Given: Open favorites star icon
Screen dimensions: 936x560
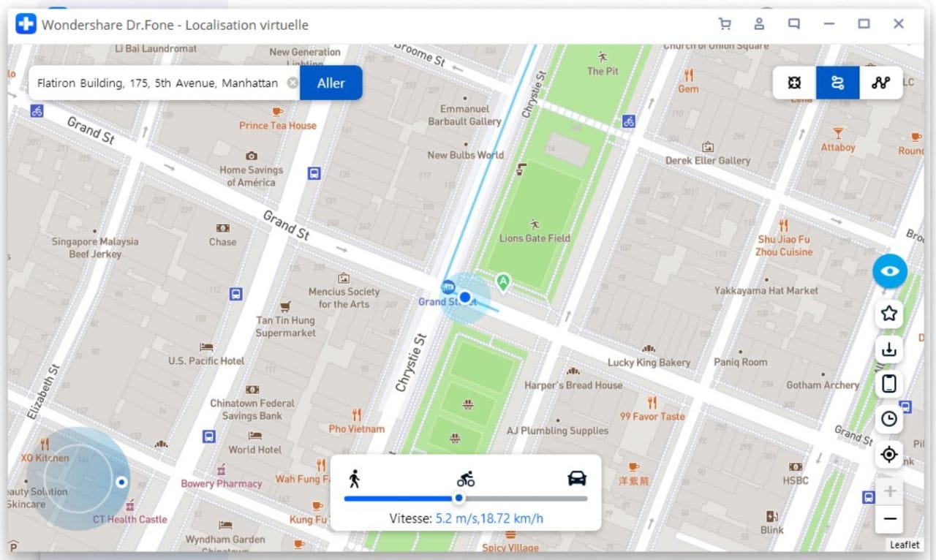Looking at the screenshot, I should [889, 314].
